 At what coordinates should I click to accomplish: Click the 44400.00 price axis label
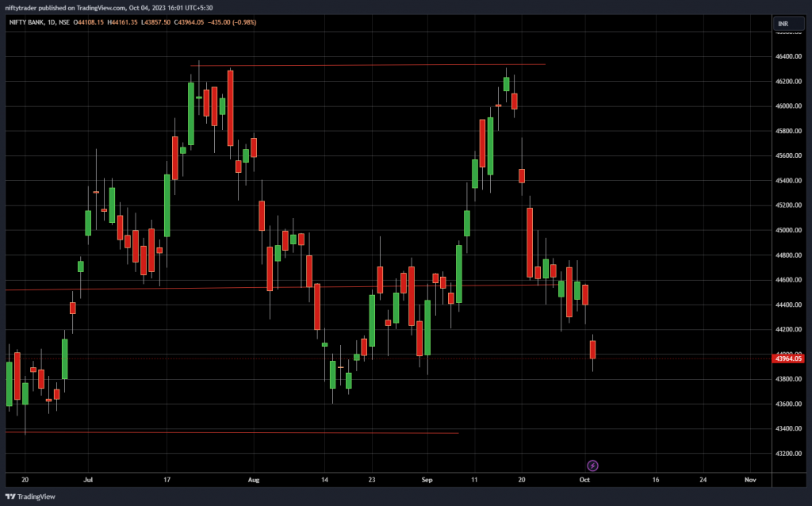[x=788, y=305]
